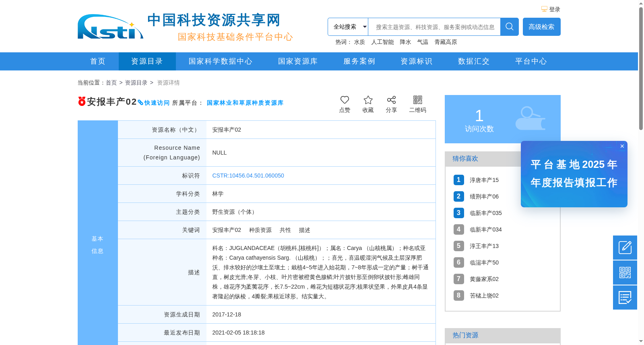Screen dimensions: 644x345
Task: Open the 国家科学数据中心 tab
Action: pos(221,61)
